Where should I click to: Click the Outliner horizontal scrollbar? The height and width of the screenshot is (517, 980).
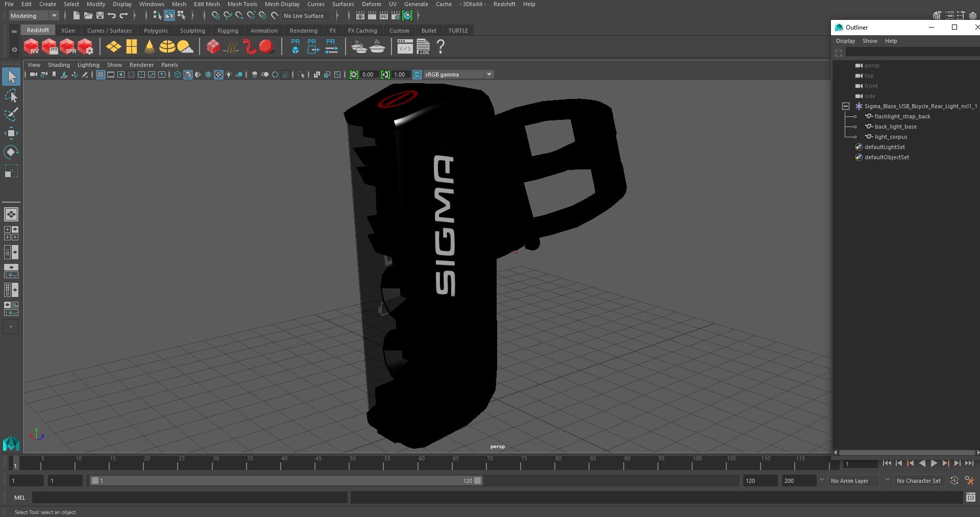tap(906, 453)
